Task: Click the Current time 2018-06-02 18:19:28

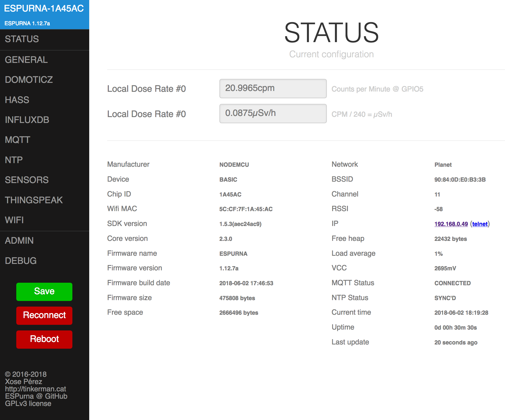Action: [x=461, y=313]
